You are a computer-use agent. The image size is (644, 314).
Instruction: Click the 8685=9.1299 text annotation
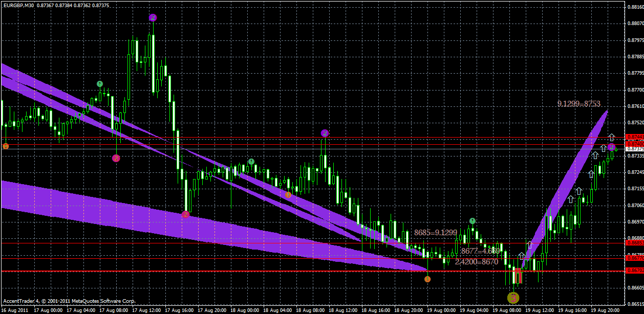436,232
